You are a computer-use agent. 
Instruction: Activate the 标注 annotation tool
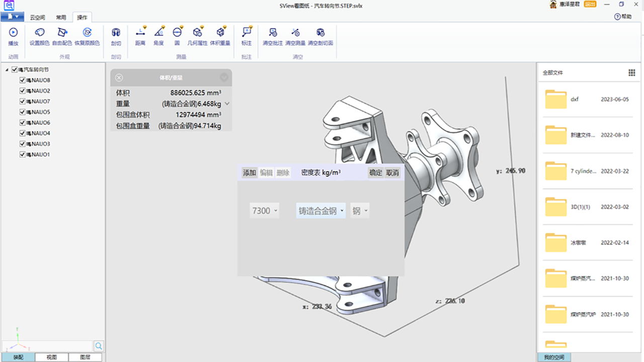[246, 36]
